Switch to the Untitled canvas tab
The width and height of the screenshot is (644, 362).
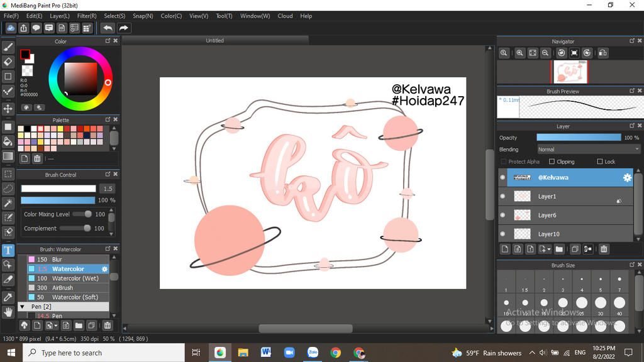[x=215, y=40]
